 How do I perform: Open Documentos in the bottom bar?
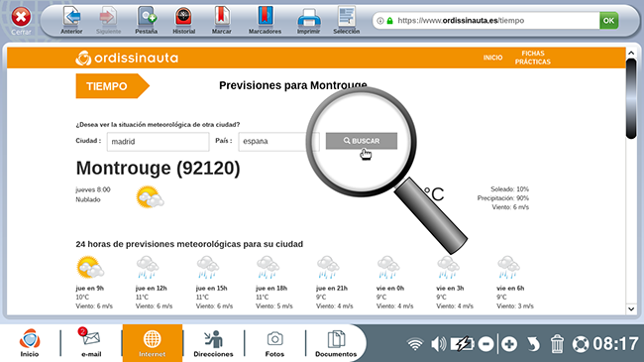click(x=336, y=343)
